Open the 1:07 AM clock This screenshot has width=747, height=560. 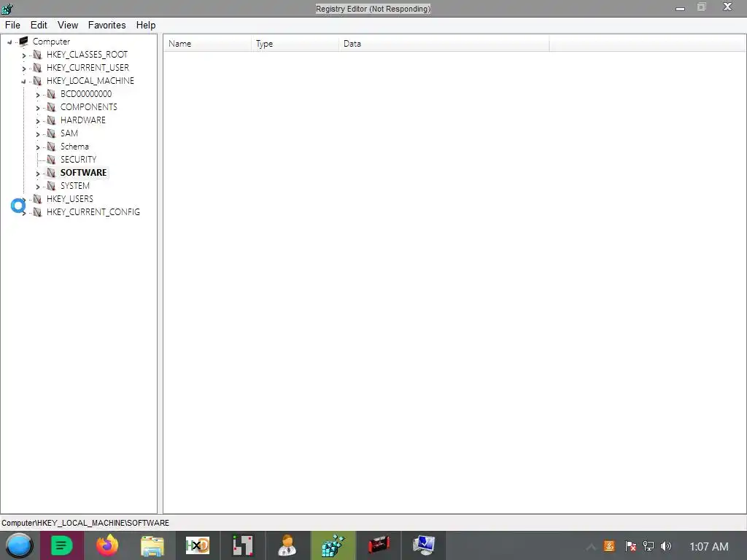(x=709, y=547)
